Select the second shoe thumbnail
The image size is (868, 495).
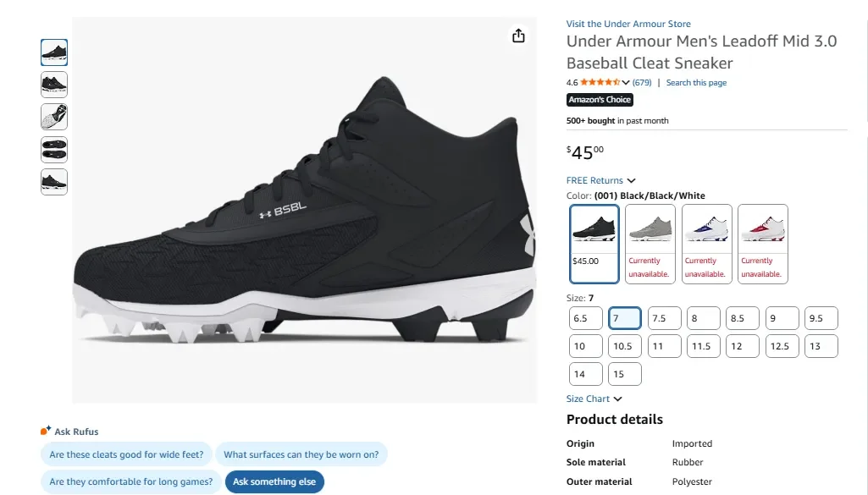click(x=53, y=85)
